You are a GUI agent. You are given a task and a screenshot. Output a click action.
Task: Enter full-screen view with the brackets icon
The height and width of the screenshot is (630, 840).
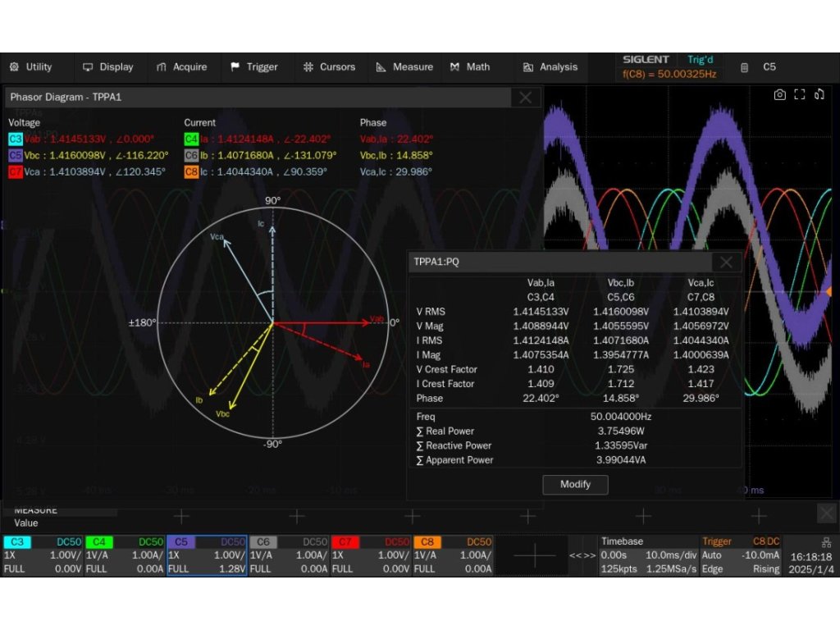(800, 95)
